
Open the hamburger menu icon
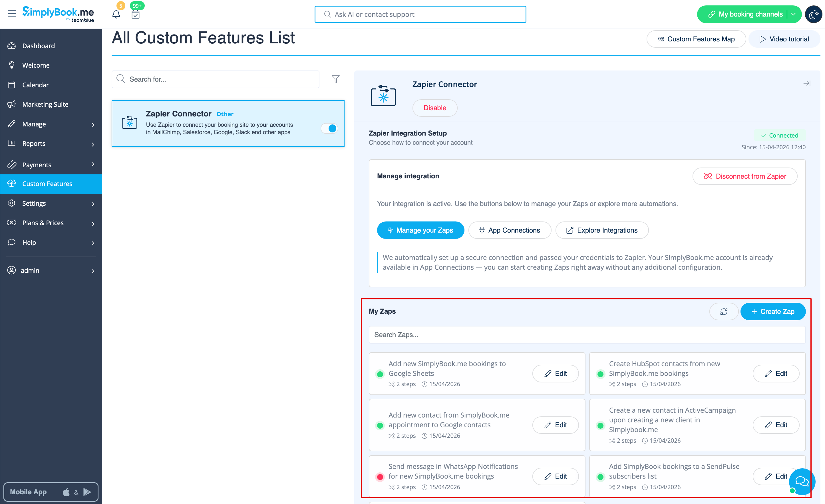(x=12, y=14)
